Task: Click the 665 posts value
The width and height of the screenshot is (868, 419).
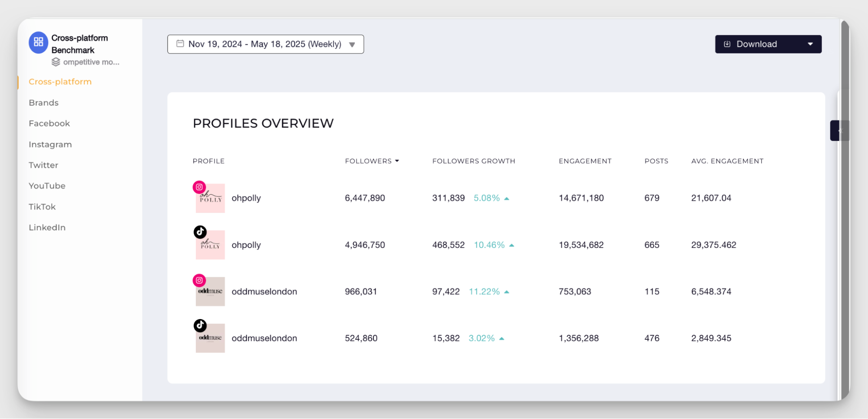Action: tap(652, 245)
